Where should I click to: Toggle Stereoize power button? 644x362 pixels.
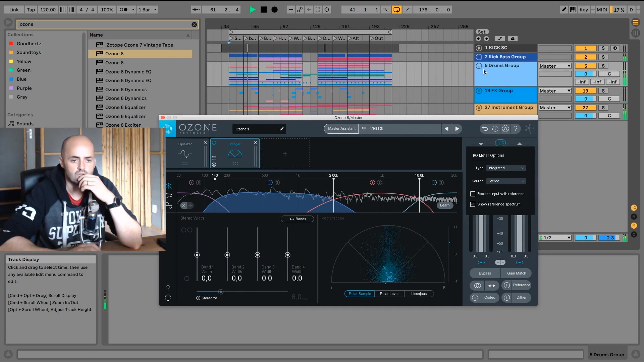click(x=198, y=298)
